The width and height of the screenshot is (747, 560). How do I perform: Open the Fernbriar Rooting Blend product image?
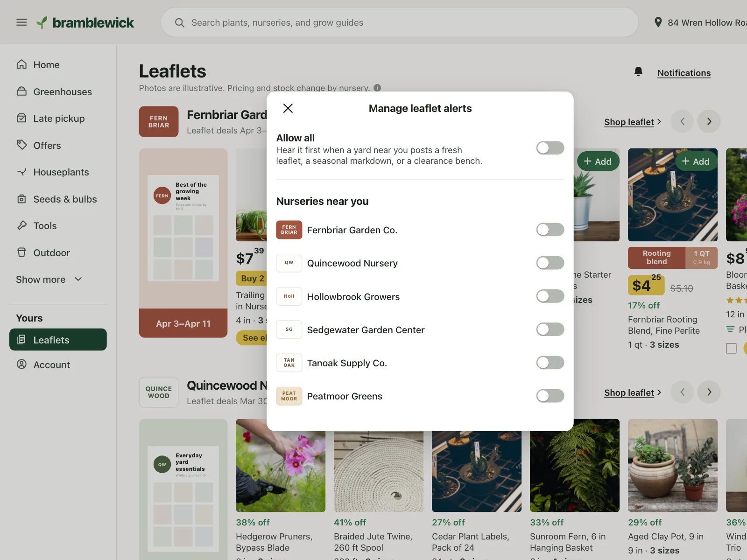coord(673,195)
